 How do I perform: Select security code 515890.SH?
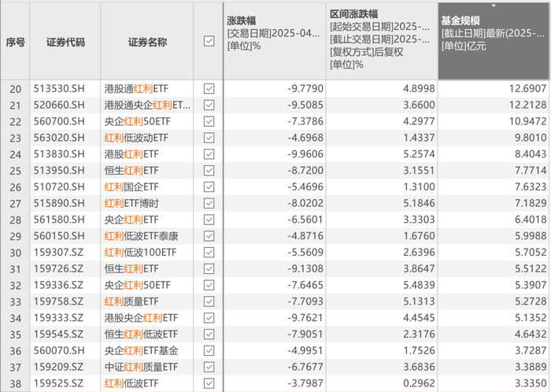pos(59,203)
